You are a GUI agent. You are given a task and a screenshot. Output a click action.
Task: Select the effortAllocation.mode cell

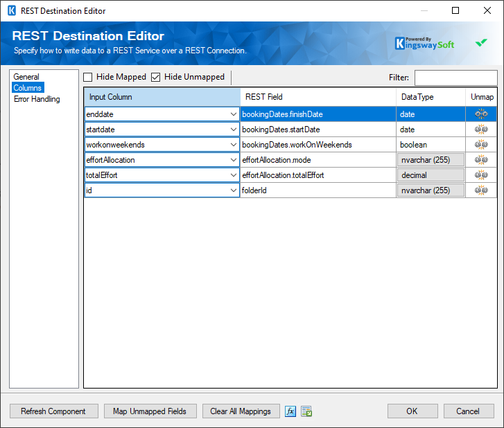pyautogui.click(x=318, y=160)
